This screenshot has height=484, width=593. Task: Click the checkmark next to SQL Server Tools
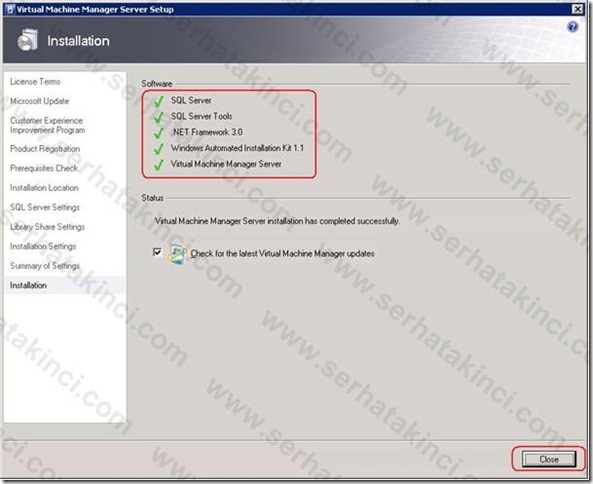159,117
